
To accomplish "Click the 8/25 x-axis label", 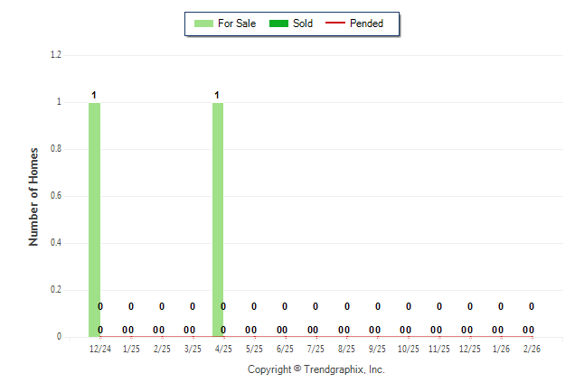I will 346,349.
